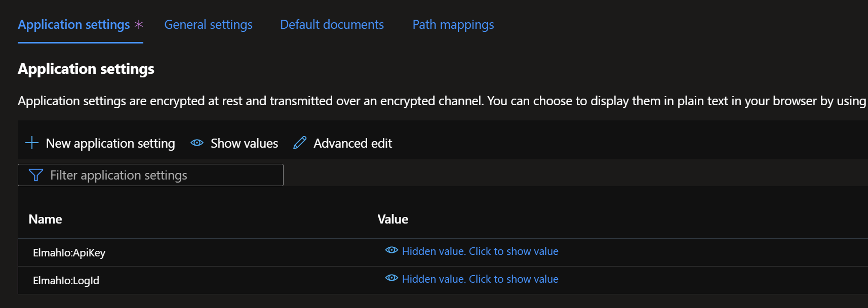The image size is (868, 308).
Task: Click the eye icon beside Show values
Action: (197, 143)
